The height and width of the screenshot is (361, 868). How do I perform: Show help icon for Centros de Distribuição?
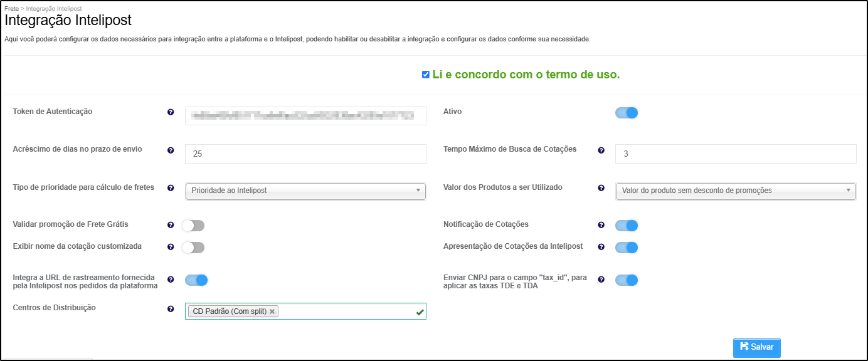click(x=171, y=309)
